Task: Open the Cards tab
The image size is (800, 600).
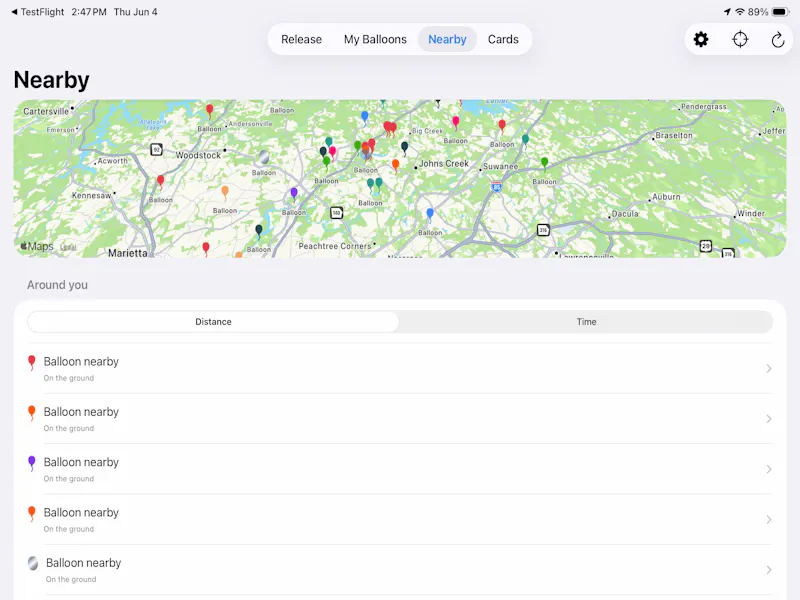Action: click(503, 39)
